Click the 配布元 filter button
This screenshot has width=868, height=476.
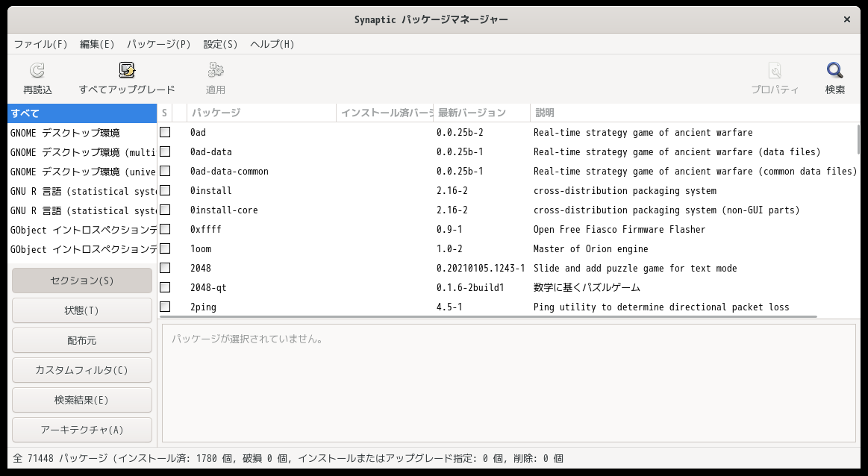click(x=82, y=340)
